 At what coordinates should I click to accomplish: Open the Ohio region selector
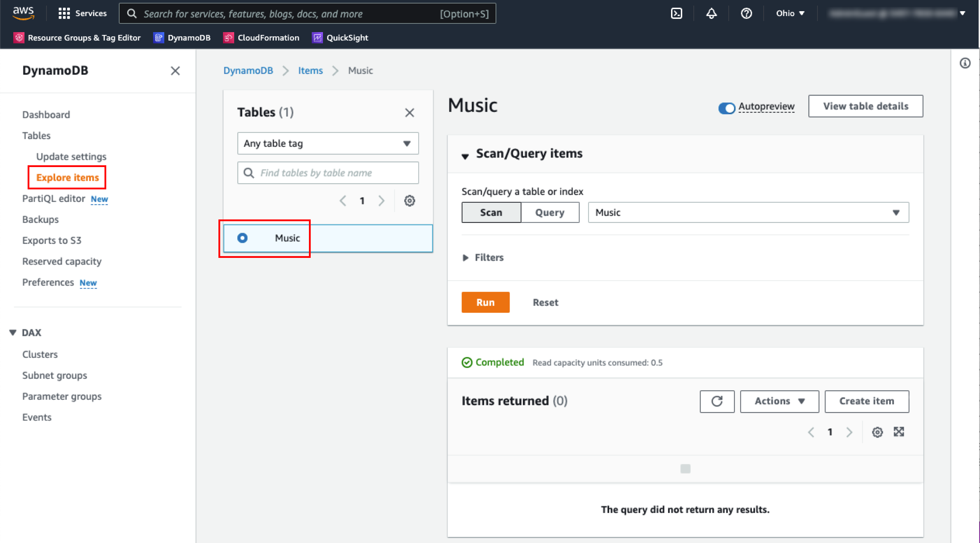(x=791, y=13)
